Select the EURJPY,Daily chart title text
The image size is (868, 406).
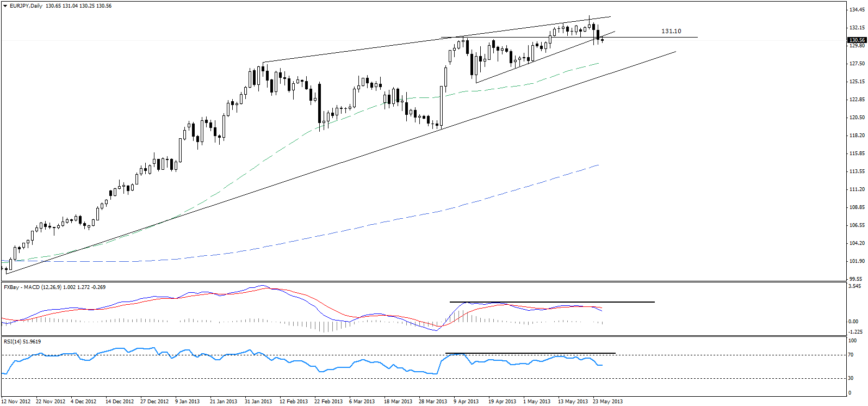point(26,6)
